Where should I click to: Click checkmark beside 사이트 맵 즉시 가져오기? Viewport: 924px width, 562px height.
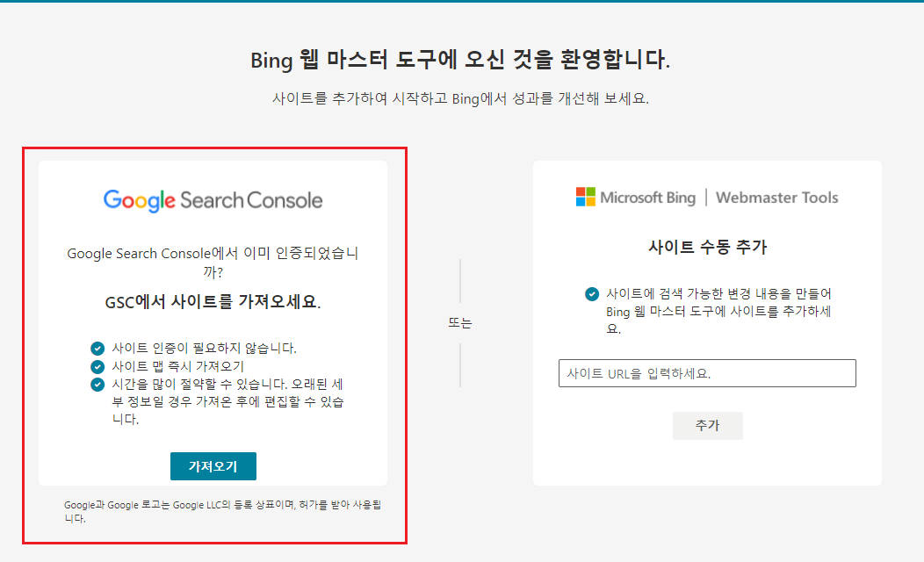97,366
